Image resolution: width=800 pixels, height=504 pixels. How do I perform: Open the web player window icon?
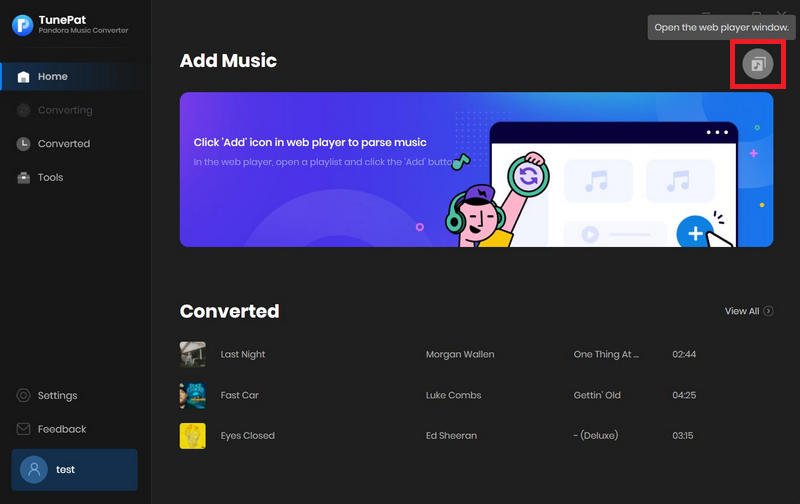click(758, 64)
